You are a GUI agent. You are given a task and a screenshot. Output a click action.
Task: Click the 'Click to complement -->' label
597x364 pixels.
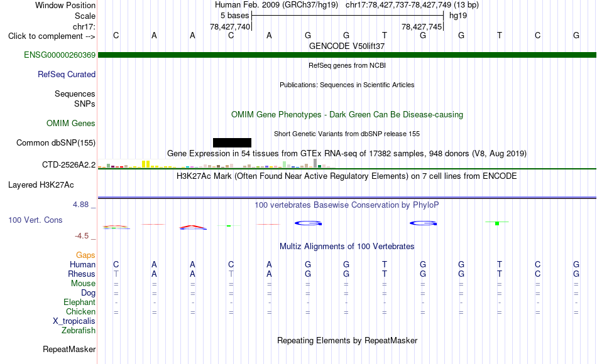[x=52, y=36]
